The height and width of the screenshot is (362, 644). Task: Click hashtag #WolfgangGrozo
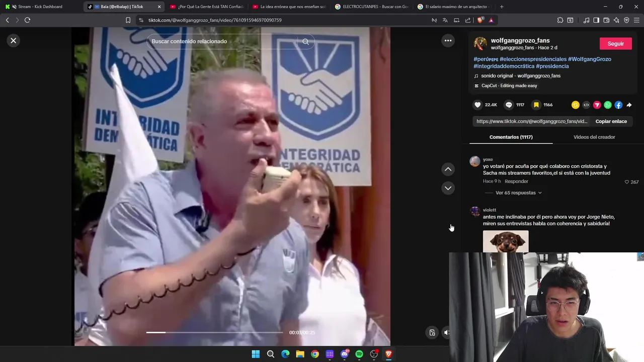(x=590, y=59)
